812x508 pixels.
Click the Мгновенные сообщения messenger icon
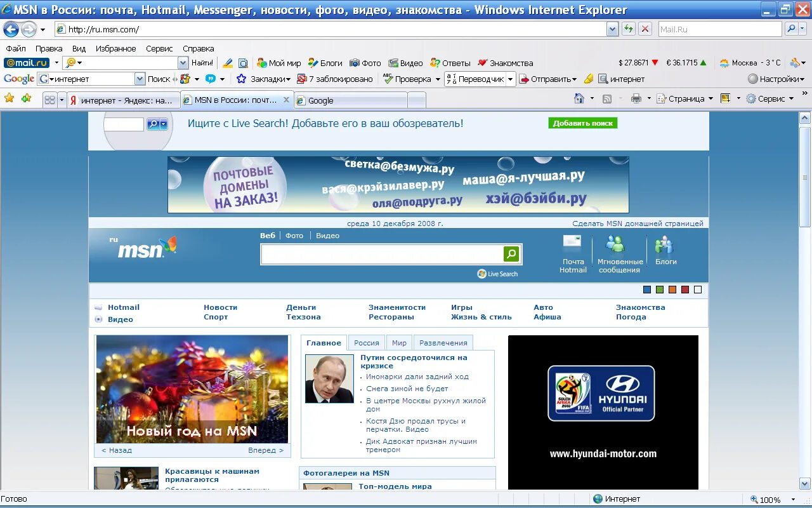tap(615, 244)
